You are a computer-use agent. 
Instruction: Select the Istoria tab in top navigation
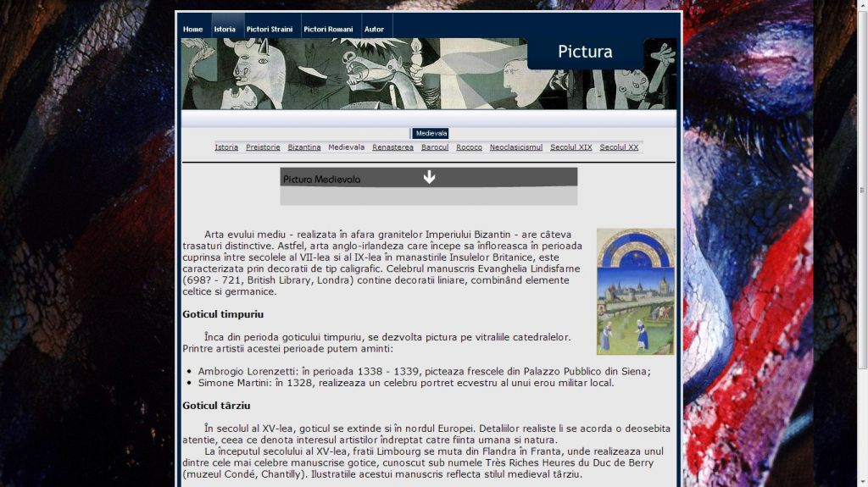point(225,30)
